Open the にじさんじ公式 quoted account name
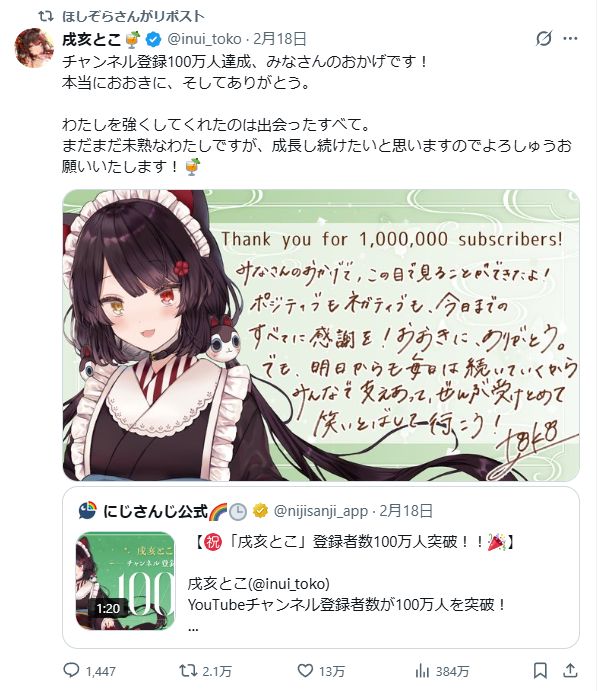This screenshot has width=598, height=691. [x=155, y=511]
